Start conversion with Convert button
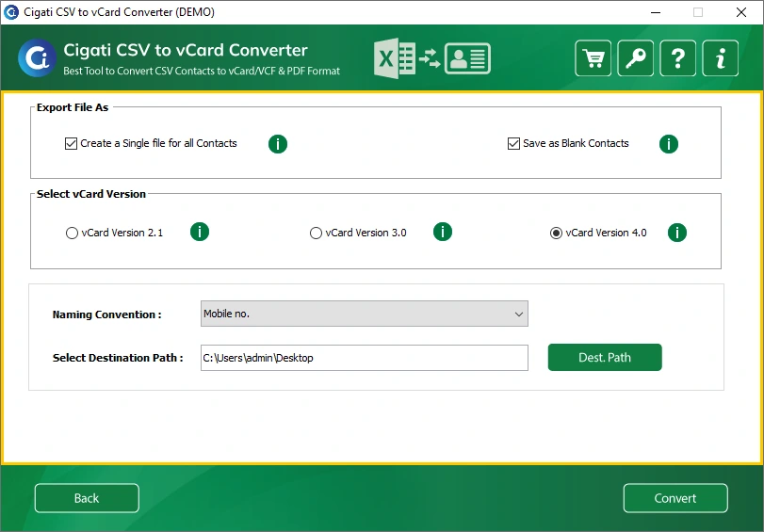The height and width of the screenshot is (532, 764). pyautogui.click(x=675, y=498)
